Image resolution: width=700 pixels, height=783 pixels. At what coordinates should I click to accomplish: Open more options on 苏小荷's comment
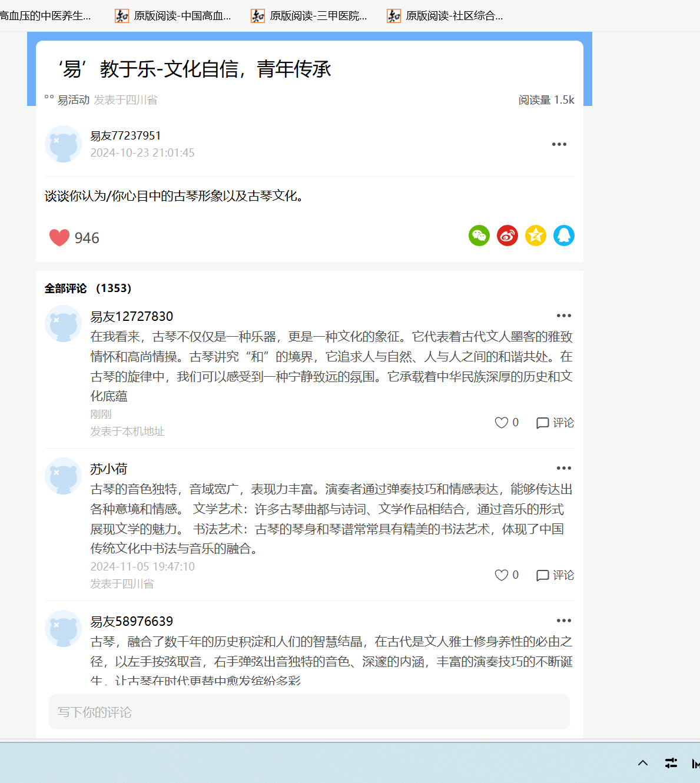pos(564,468)
